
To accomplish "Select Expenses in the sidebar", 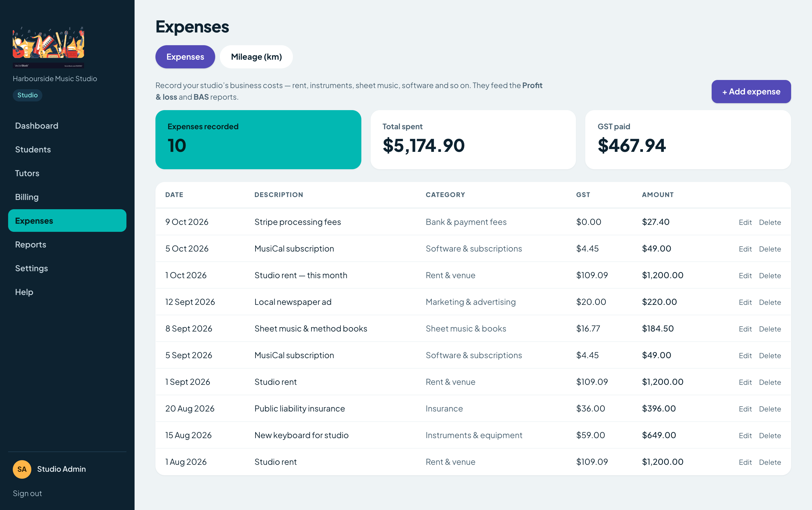I will [x=67, y=221].
